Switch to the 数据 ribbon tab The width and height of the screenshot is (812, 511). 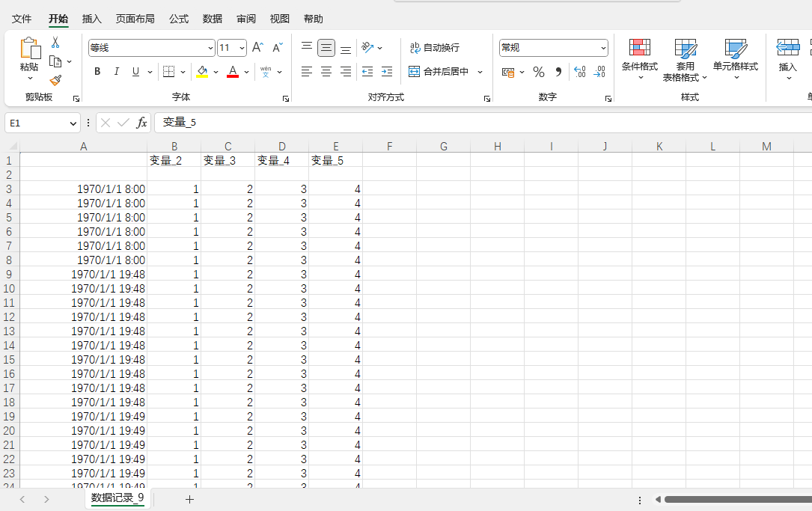pyautogui.click(x=213, y=19)
